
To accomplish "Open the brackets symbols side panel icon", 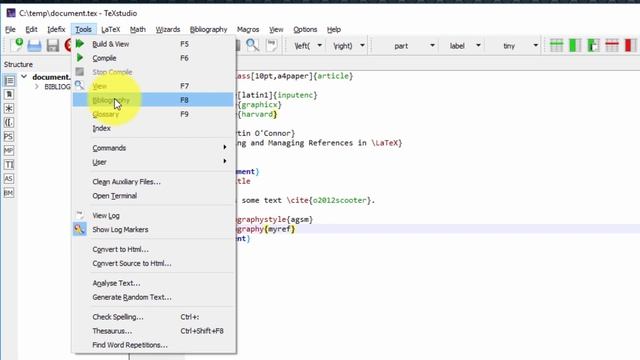I will (9, 122).
